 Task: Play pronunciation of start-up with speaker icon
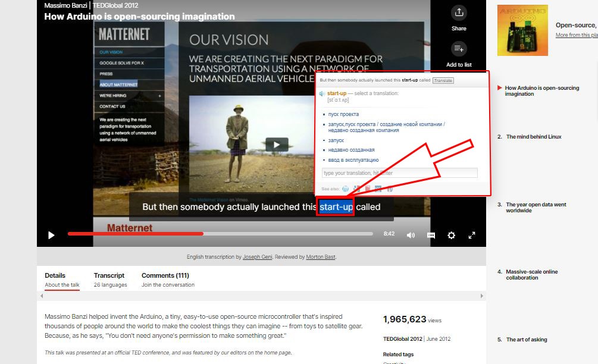(x=323, y=93)
